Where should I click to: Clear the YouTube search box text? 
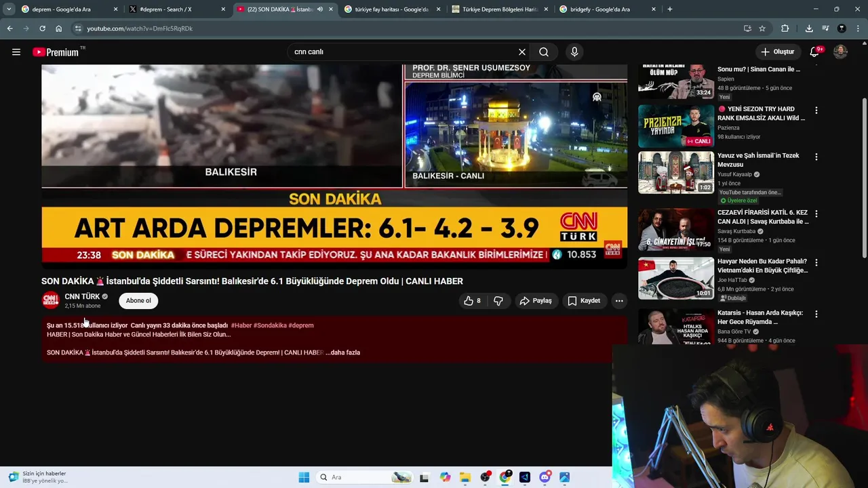[521, 52]
